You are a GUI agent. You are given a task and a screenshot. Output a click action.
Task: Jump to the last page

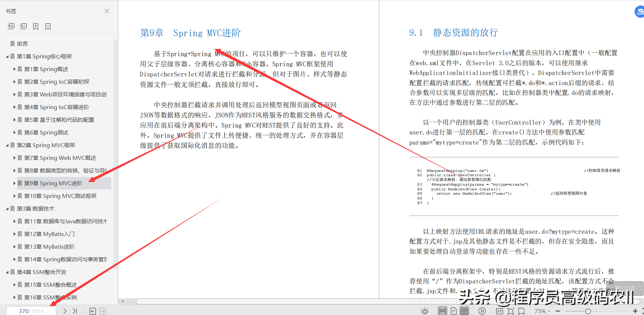[75, 311]
